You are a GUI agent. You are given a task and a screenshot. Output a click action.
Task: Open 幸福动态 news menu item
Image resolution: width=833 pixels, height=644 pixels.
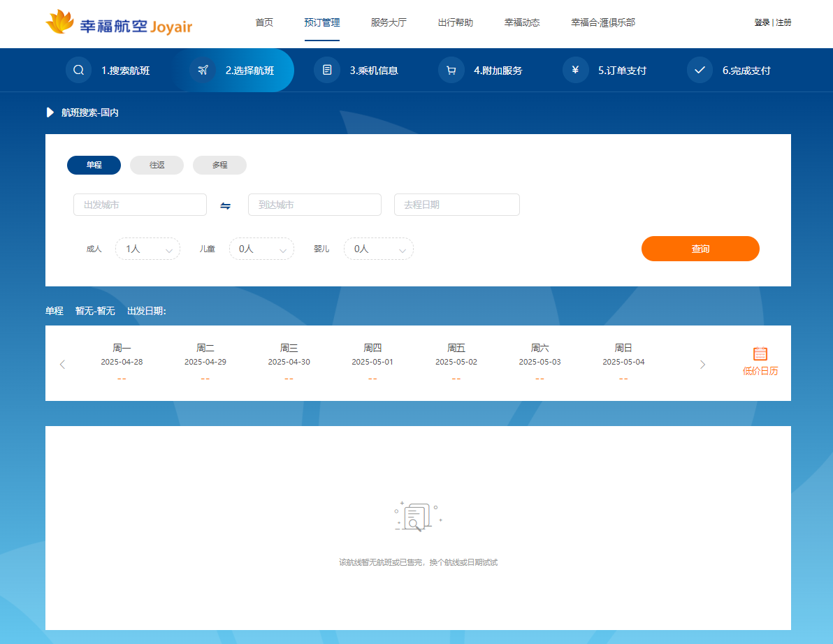click(x=522, y=22)
